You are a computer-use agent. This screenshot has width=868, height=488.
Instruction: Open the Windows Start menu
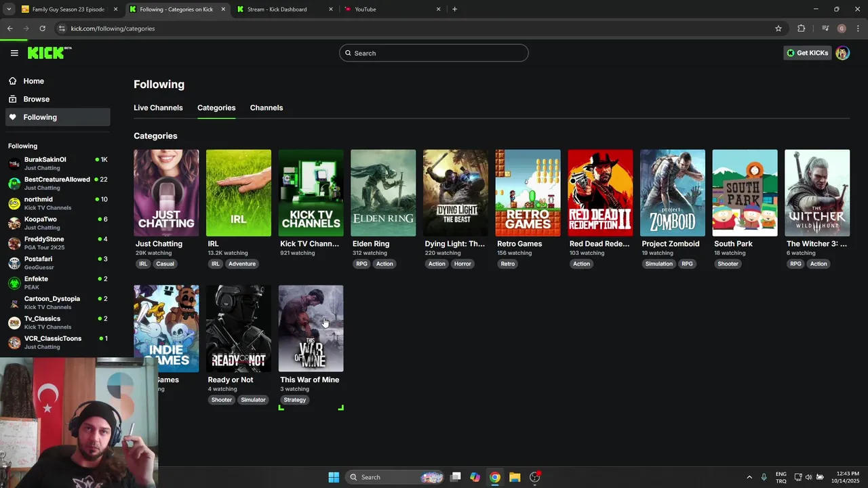[334, 477]
